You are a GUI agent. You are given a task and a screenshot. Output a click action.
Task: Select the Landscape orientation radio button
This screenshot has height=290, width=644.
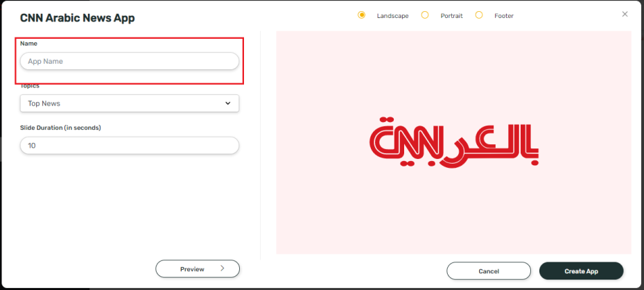click(361, 15)
